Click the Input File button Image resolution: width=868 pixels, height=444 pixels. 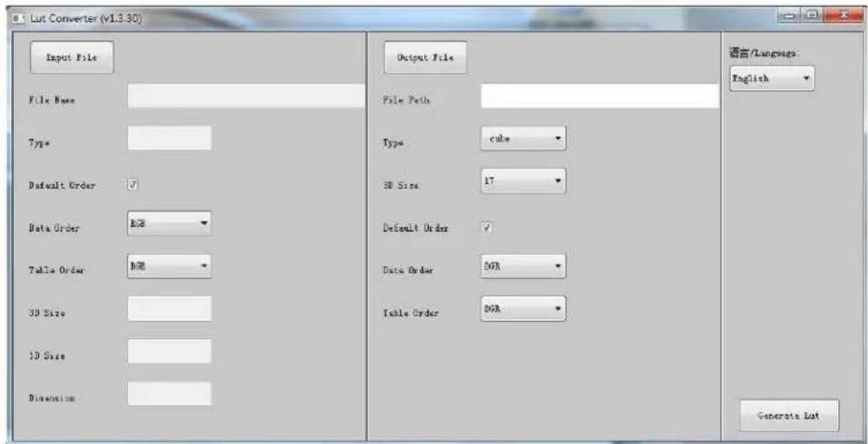pyautogui.click(x=72, y=57)
